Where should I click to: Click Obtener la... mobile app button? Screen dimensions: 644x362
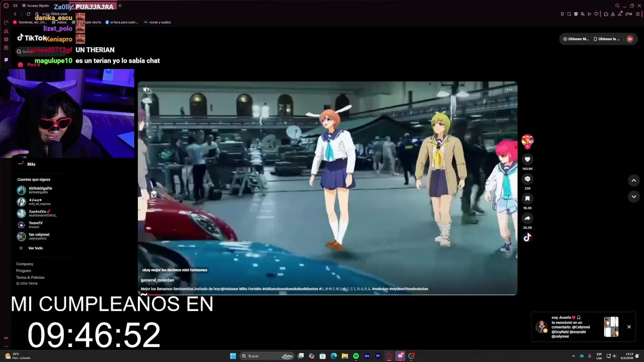[x=606, y=39]
